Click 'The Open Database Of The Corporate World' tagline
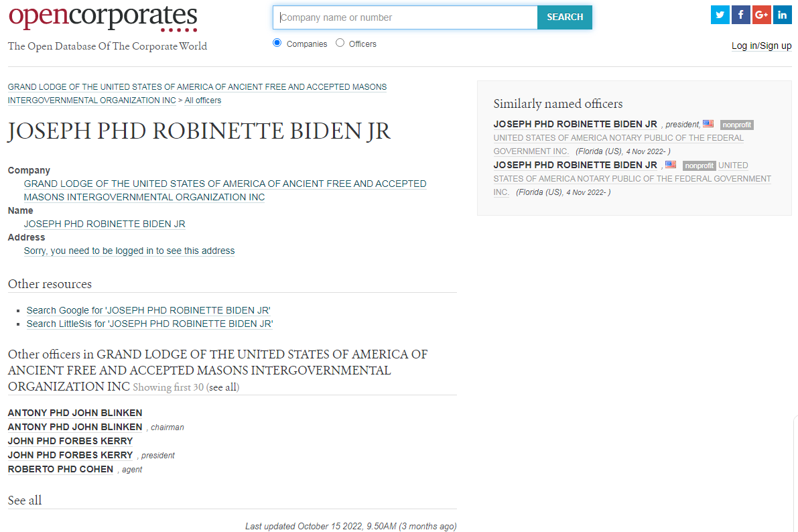This screenshot has height=532, width=798. [x=107, y=46]
